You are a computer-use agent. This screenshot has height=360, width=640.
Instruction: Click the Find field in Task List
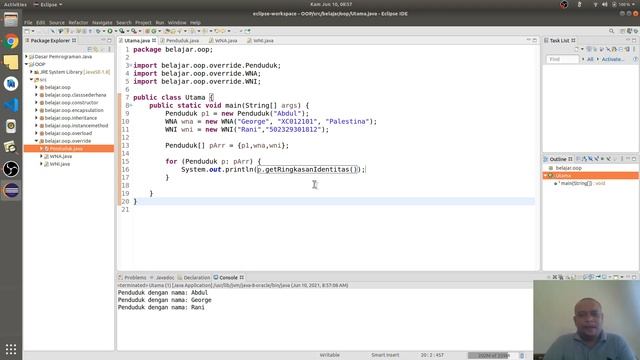point(562,59)
